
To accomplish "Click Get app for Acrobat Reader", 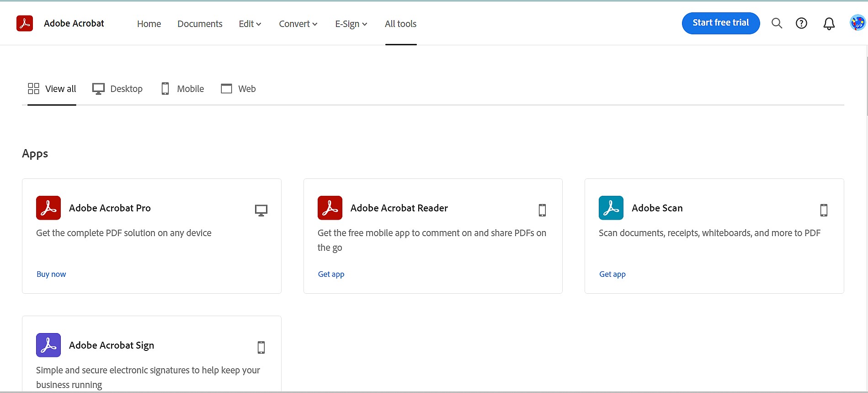I will [331, 274].
